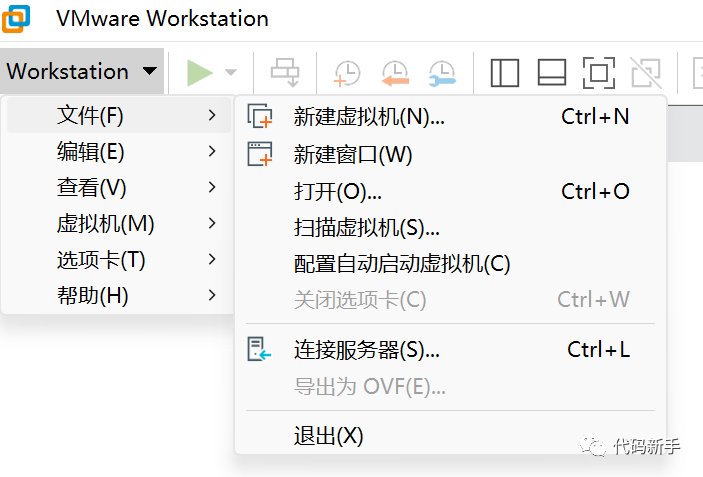
Task: Select 新建虚拟机(N)... from the file submenu
Action: [451, 117]
